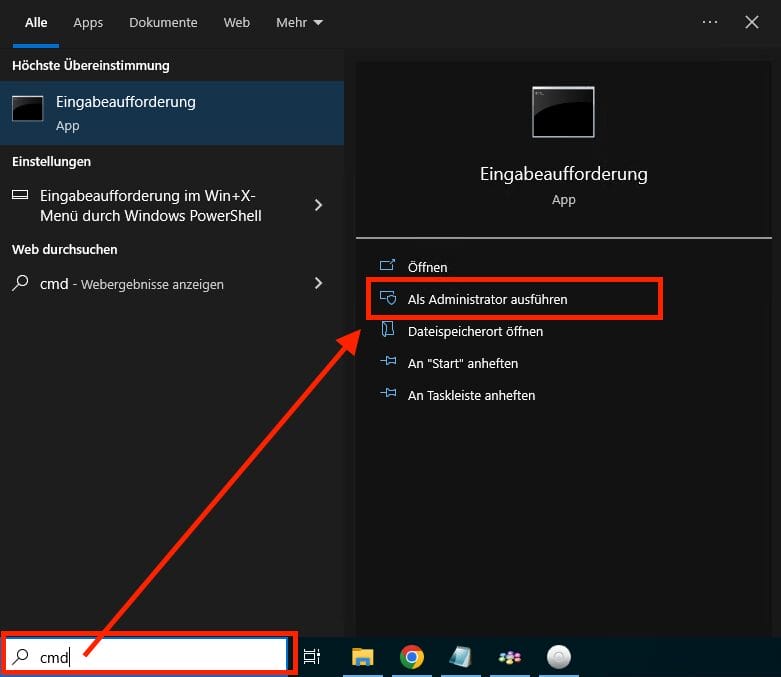
Task: Click the Eingabeaufforderung icon in the top result
Action: point(27,111)
